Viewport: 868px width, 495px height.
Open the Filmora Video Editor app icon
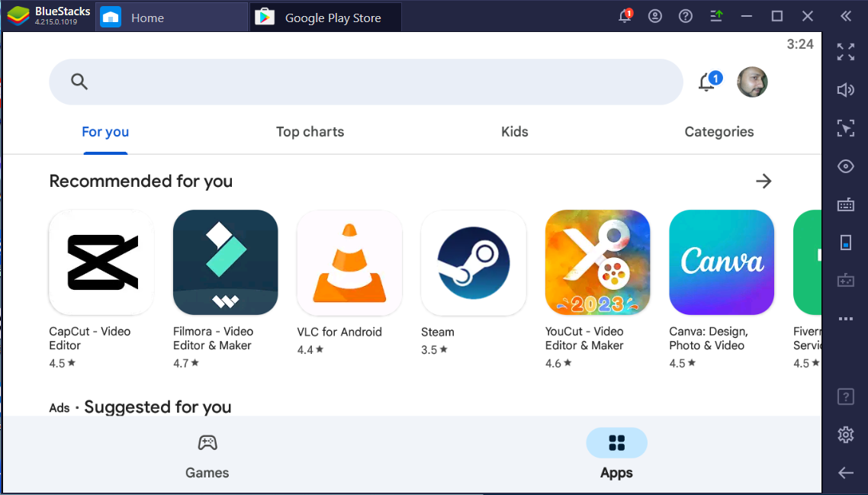tap(225, 262)
